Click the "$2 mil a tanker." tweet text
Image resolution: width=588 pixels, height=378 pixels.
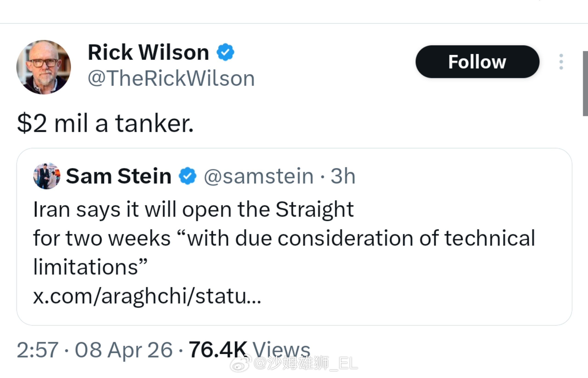point(105,123)
